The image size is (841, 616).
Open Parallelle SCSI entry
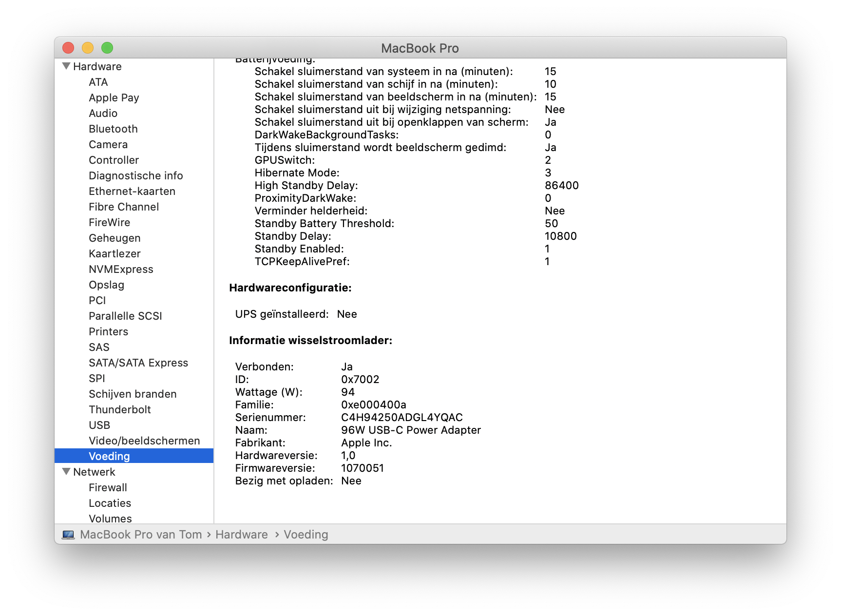click(x=125, y=316)
